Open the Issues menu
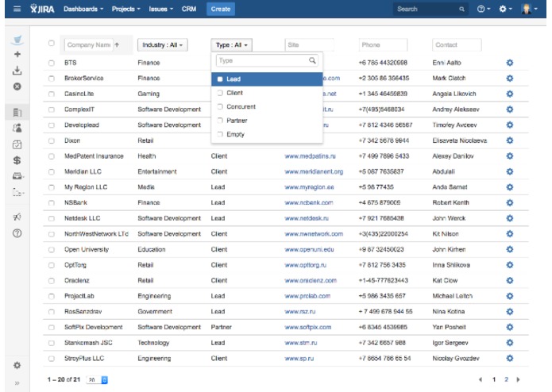 (160, 9)
